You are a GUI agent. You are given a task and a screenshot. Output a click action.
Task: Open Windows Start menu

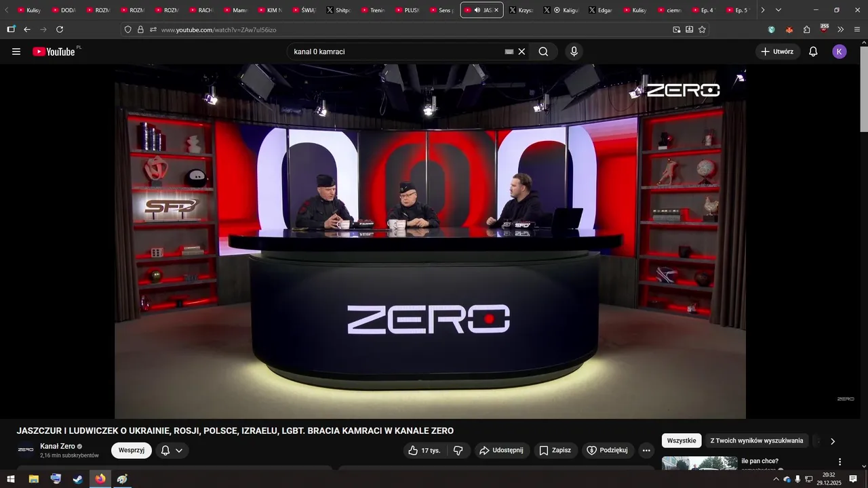click(11, 479)
